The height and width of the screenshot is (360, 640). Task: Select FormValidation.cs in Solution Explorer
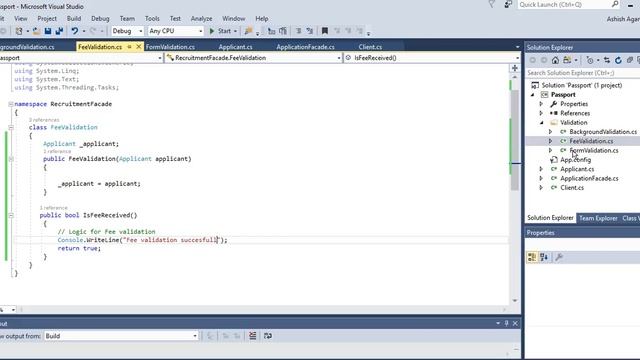coord(594,151)
